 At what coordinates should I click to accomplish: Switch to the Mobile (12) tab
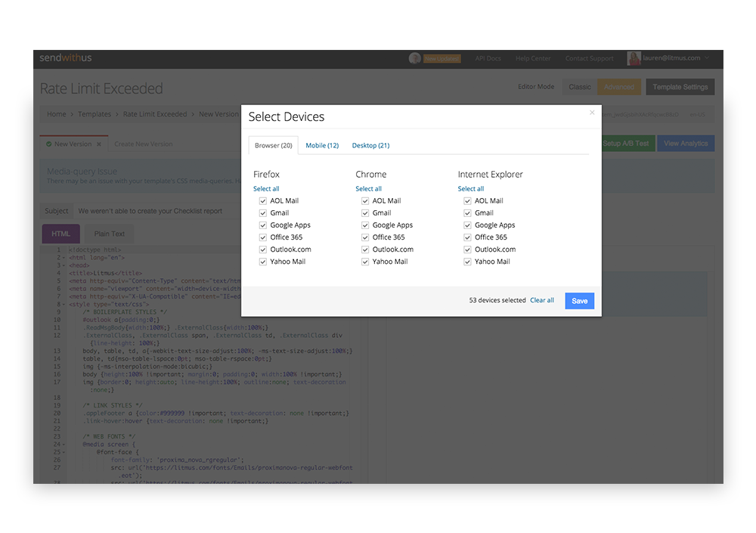click(x=322, y=145)
